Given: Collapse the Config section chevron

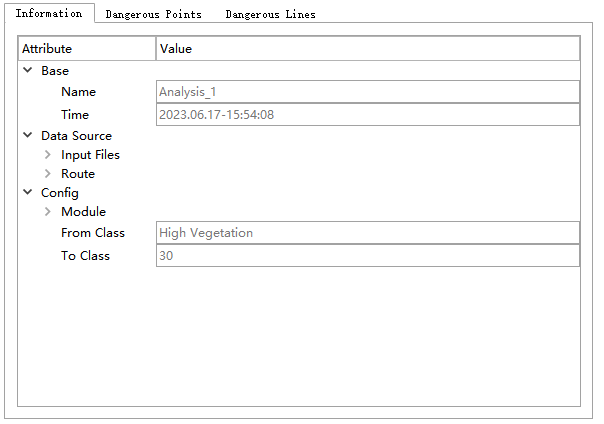Looking at the screenshot, I should coord(28,192).
